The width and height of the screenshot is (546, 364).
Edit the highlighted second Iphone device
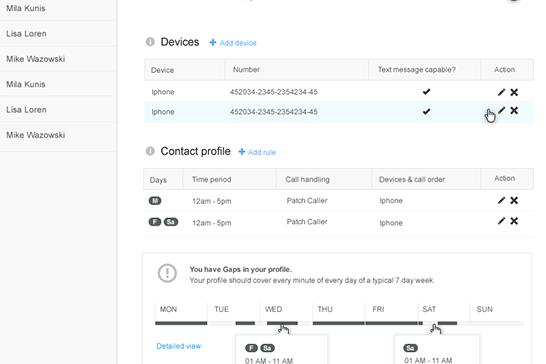pyautogui.click(x=501, y=110)
